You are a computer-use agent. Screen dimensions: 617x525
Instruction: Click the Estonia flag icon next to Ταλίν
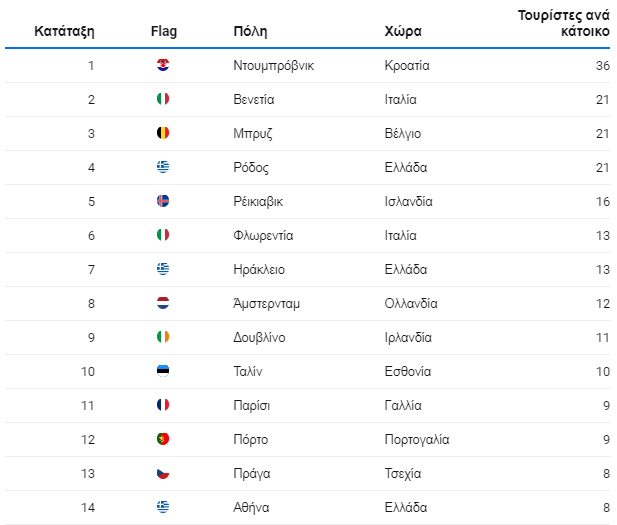click(x=163, y=371)
